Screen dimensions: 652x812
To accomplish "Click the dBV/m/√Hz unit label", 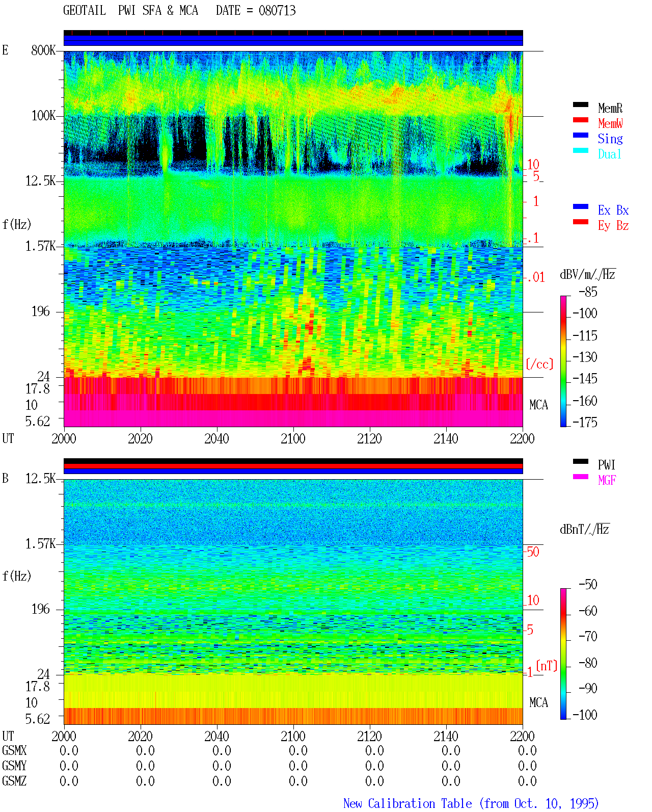I will 588,275.
